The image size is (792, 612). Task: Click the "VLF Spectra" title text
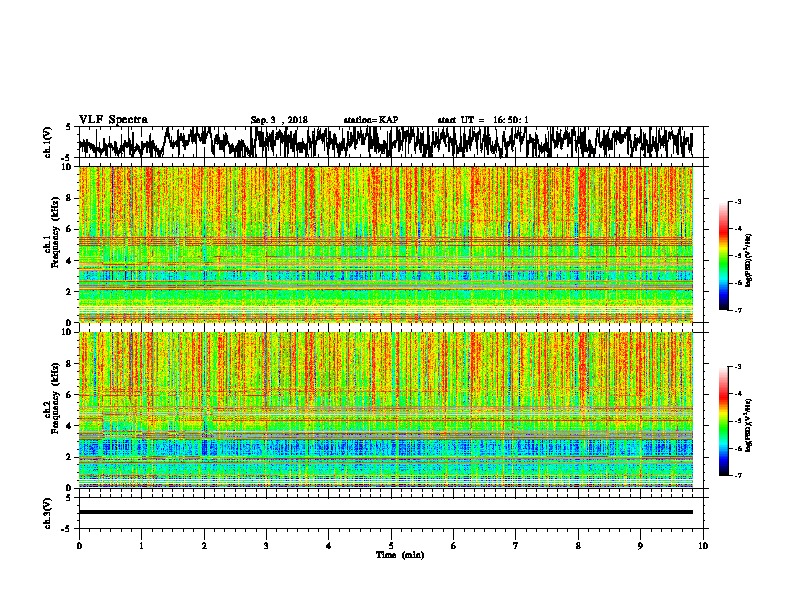click(113, 120)
